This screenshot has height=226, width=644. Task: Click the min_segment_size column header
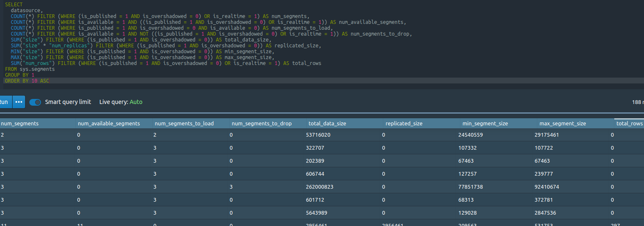[499, 123]
